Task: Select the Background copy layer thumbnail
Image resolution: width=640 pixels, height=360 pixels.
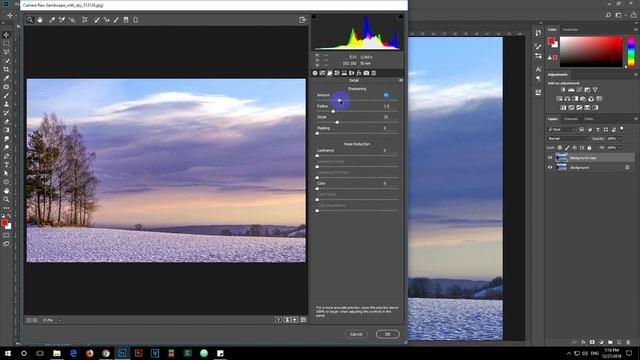Action: [562, 158]
